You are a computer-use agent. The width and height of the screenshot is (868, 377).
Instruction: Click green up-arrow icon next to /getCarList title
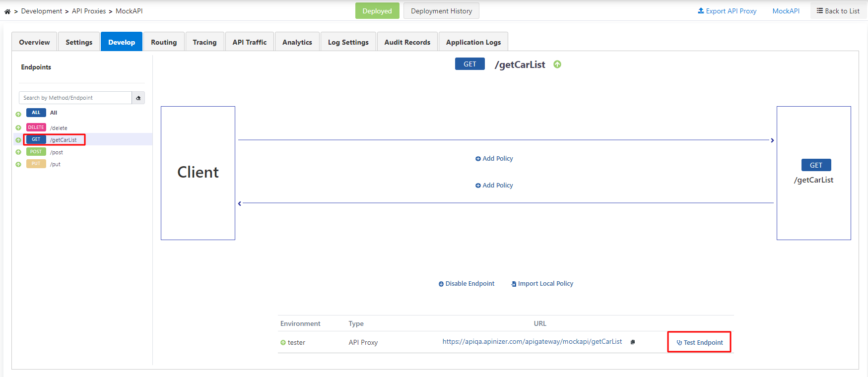[x=557, y=64]
